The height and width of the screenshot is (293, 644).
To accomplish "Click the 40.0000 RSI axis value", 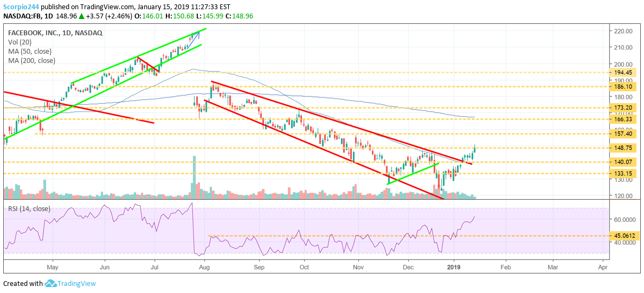I will [624, 243].
